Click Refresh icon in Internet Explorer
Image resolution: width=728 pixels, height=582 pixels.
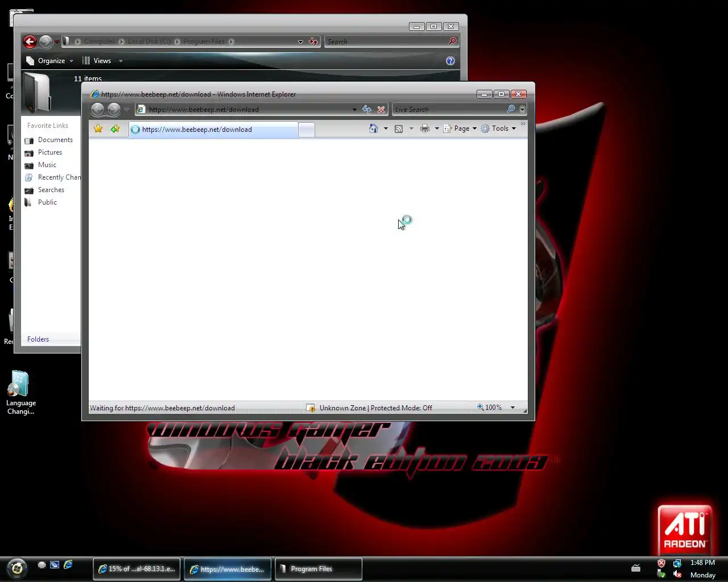click(367, 109)
